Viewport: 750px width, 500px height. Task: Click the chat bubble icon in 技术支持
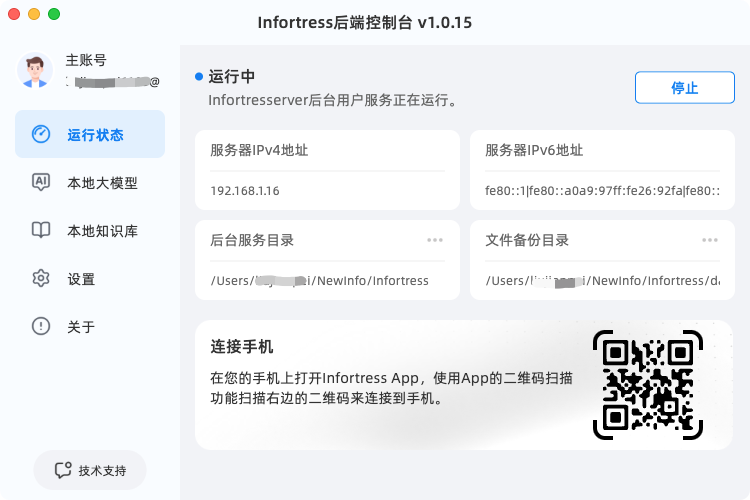point(63,470)
